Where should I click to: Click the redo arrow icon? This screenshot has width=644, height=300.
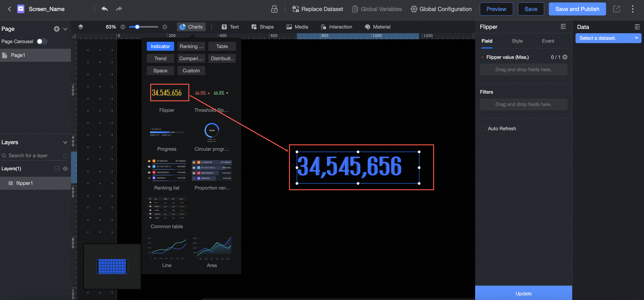(119, 9)
